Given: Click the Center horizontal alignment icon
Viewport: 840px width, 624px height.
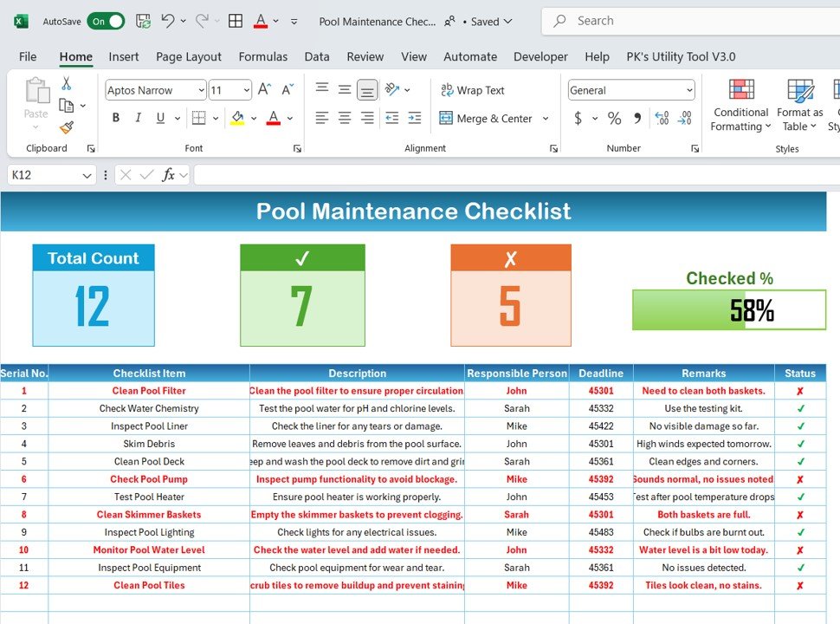Looking at the screenshot, I should (345, 118).
